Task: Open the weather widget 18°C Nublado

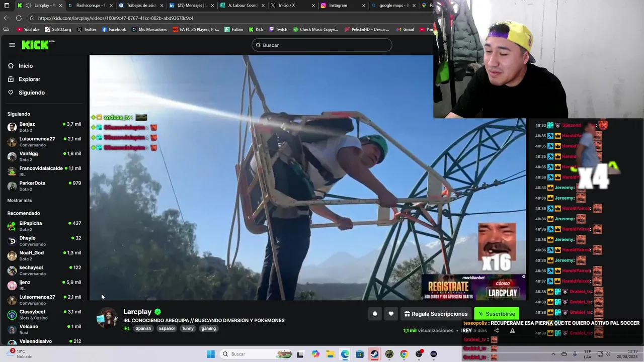Action: 20,353
